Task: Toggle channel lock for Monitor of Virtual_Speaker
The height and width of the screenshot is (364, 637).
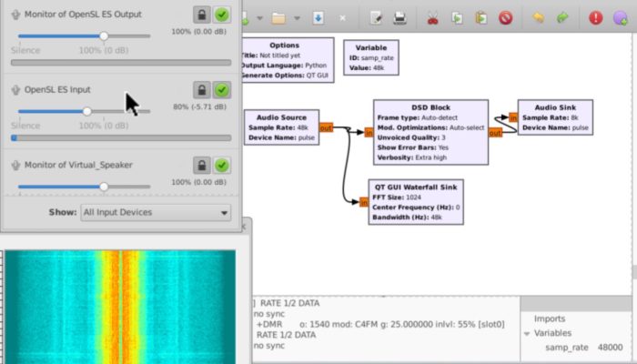Action: [x=201, y=166]
